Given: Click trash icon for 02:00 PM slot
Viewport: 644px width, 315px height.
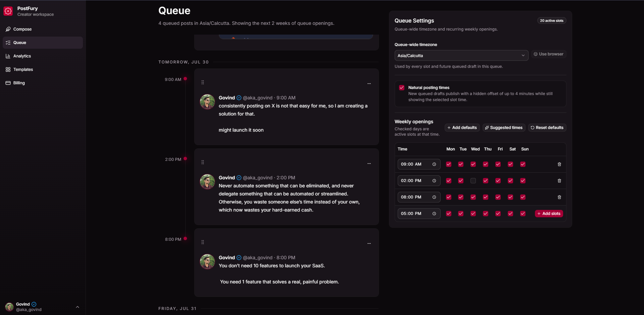Looking at the screenshot, I should (559, 181).
